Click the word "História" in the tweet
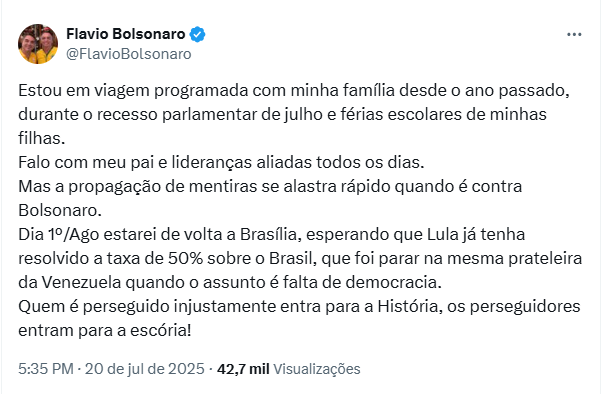The height and width of the screenshot is (394, 609). pos(410,306)
